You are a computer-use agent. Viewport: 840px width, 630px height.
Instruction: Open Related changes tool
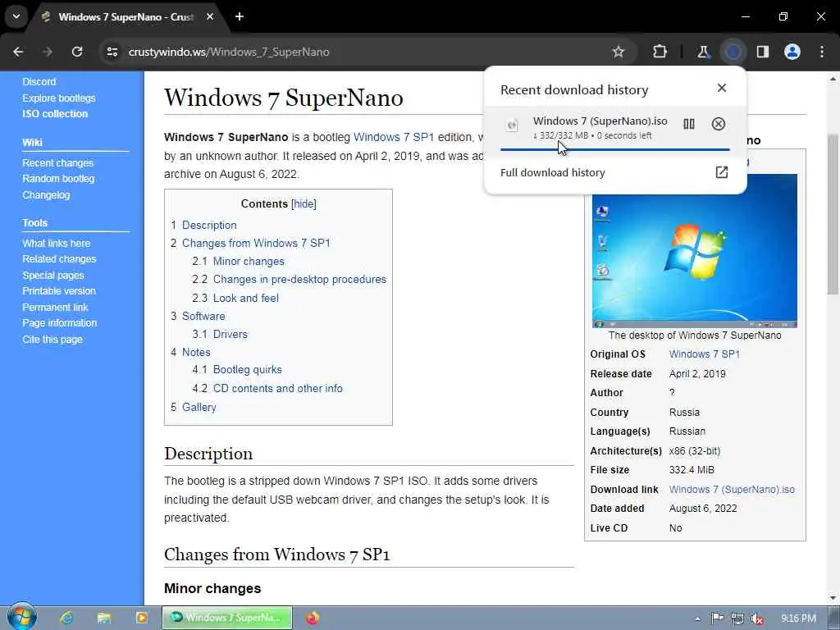tap(59, 258)
